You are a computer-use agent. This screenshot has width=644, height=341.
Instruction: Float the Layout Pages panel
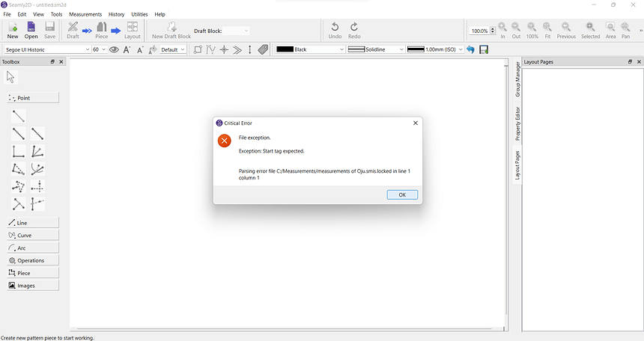click(630, 61)
